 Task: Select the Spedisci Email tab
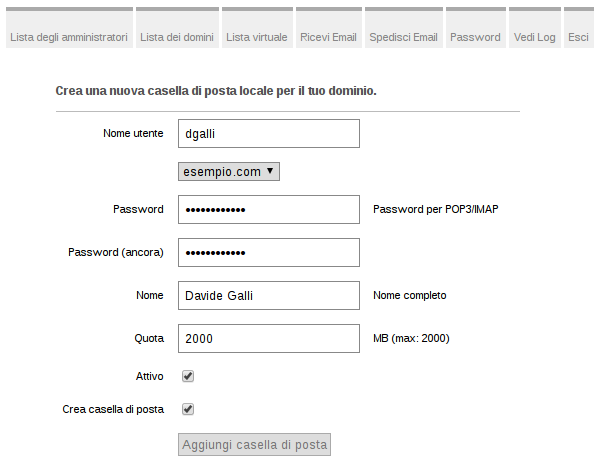coord(403,37)
